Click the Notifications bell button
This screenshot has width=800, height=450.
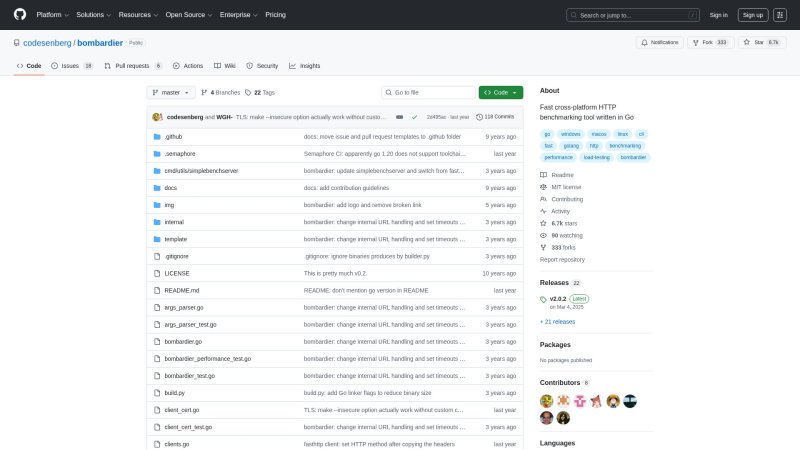[661, 42]
